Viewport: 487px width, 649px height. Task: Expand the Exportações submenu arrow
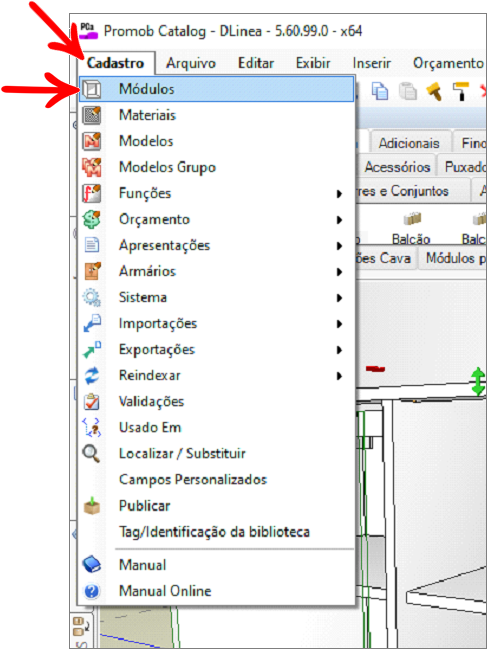point(339,350)
